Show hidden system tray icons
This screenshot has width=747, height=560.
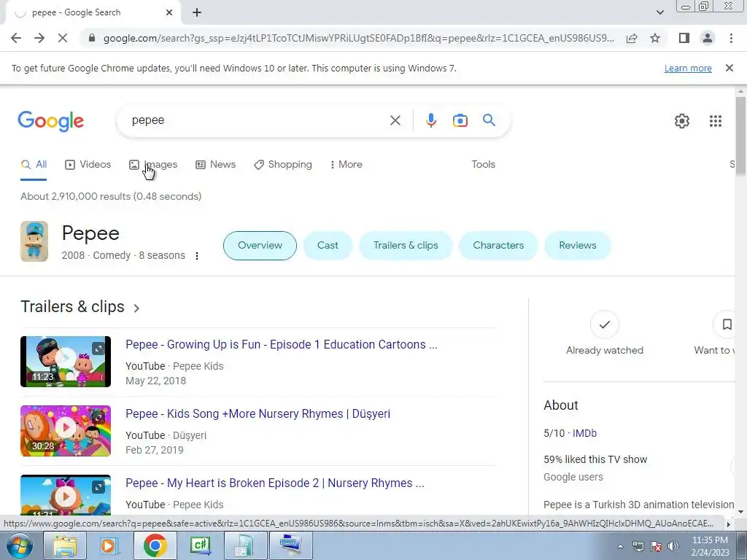(x=620, y=547)
